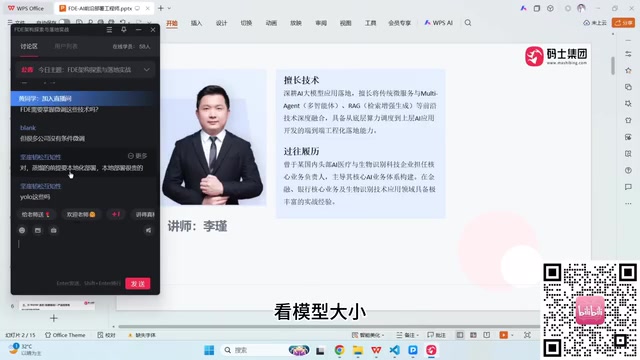640x360 pixels.
Task: Open the emoji picker in chat
Action: coord(22,231)
